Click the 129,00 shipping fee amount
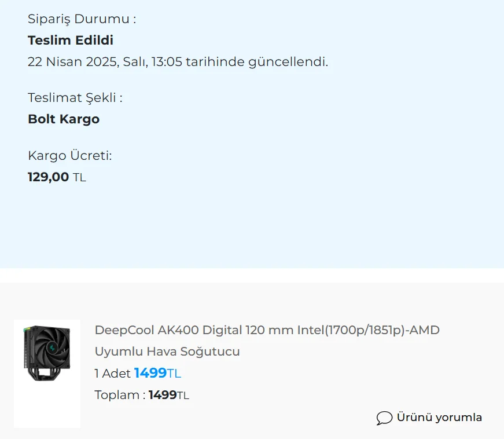The width and height of the screenshot is (504, 439). pos(49,177)
